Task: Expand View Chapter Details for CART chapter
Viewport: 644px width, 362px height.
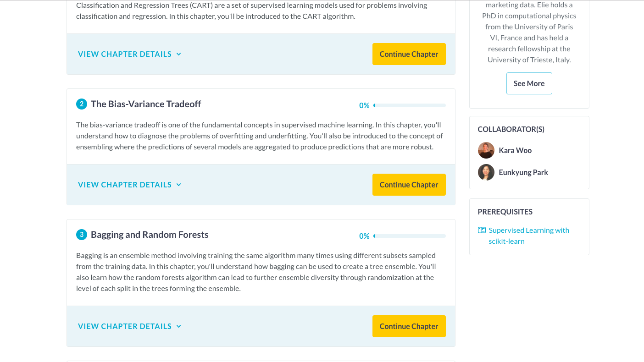Action: 129,54
